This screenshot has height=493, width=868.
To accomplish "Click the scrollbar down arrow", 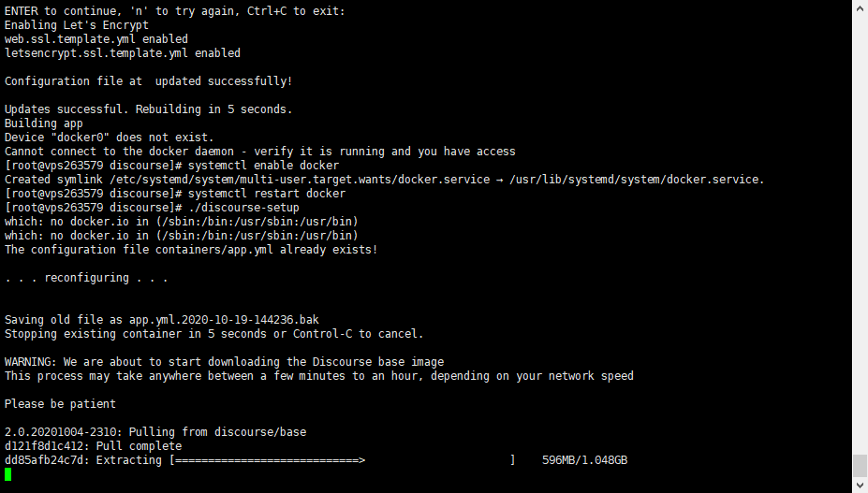I will coord(860,485).
